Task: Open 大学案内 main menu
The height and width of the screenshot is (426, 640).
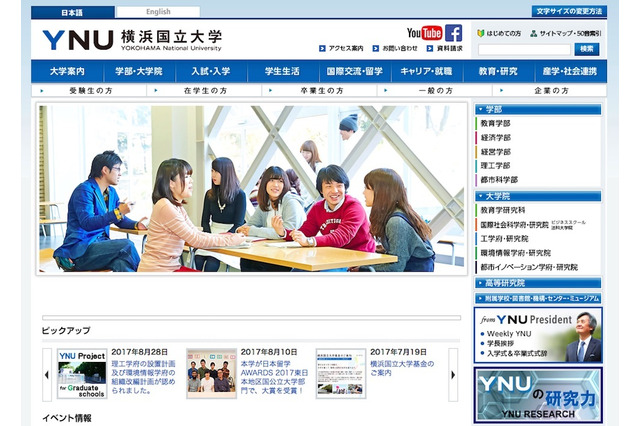Action: (x=67, y=71)
